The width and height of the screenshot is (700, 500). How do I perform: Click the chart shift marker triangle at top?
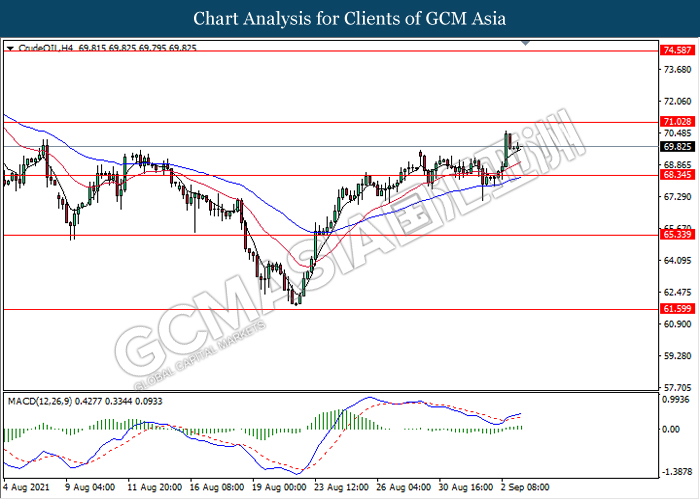coord(525,43)
